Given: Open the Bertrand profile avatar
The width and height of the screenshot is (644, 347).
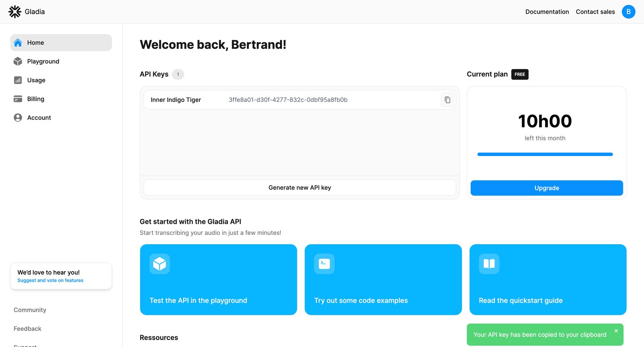Looking at the screenshot, I should point(629,12).
